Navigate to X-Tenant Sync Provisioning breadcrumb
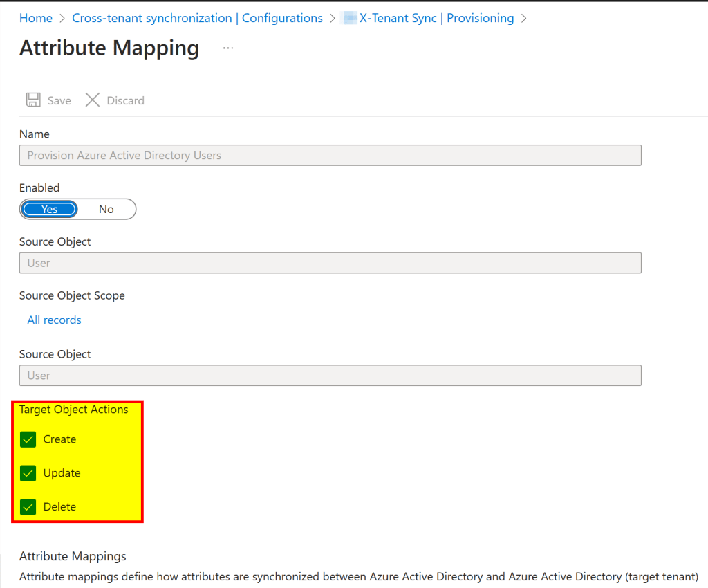 (x=436, y=19)
